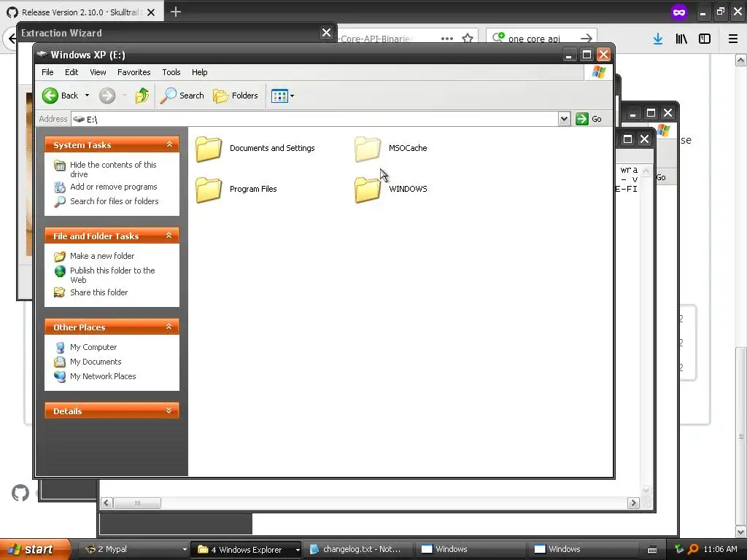Click Search for files or folders
747x560 pixels.
click(115, 201)
